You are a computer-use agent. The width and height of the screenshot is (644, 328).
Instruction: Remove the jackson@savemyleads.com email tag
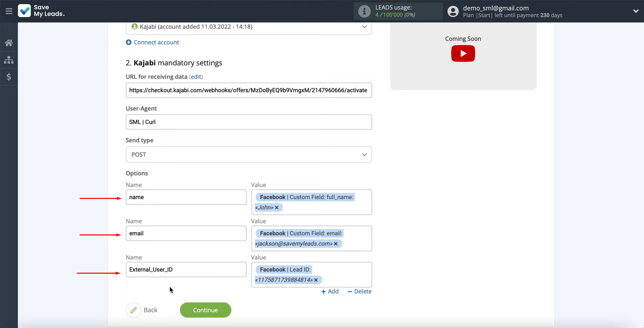click(336, 244)
